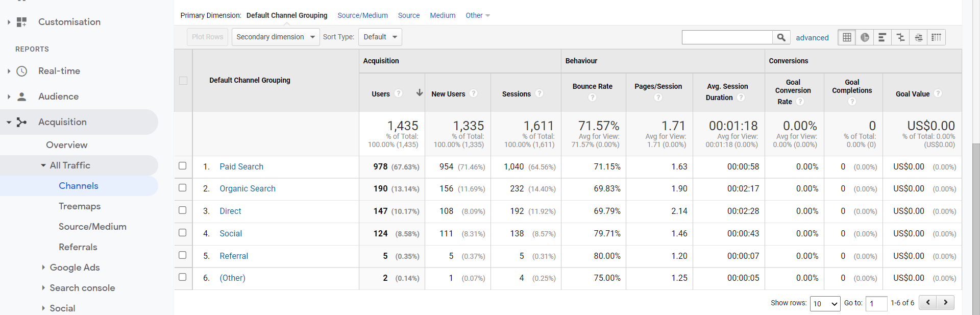The image size is (980, 315).
Task: Select Source/Medium primary dimension
Action: (x=362, y=15)
